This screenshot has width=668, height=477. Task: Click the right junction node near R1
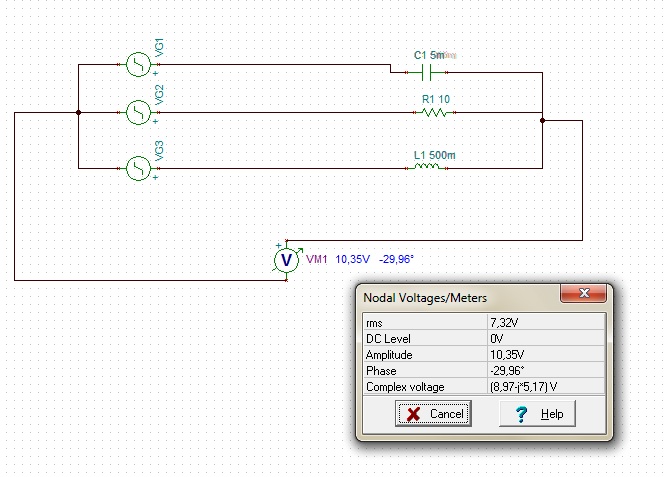pyautogui.click(x=542, y=120)
